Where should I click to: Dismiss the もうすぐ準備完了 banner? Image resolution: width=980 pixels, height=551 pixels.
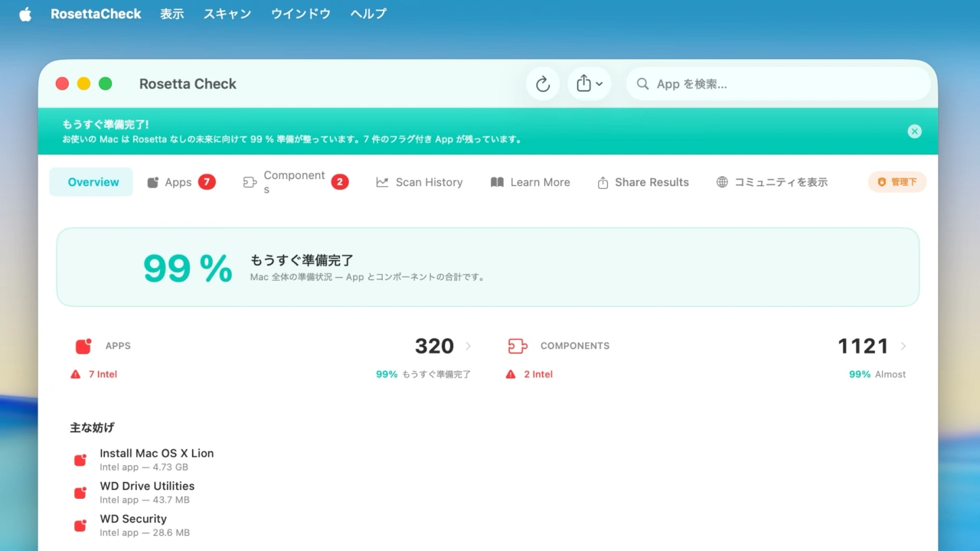click(914, 131)
